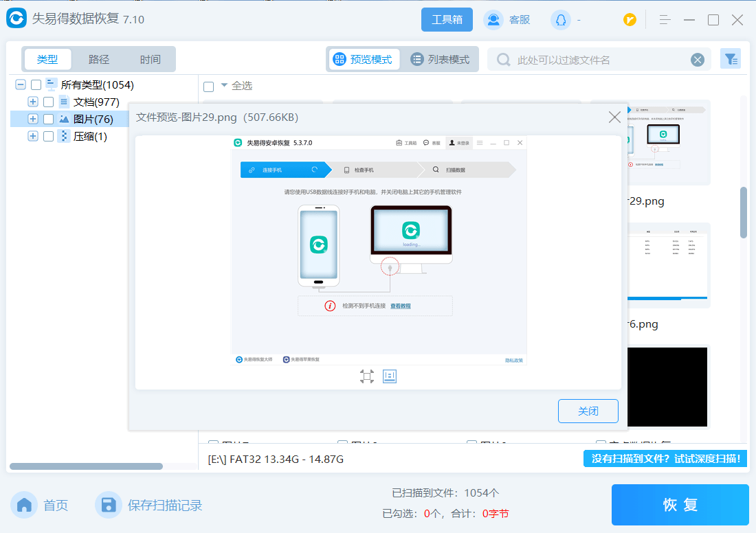This screenshot has width=756, height=533.
Task: Switch to the 路径 tab
Action: click(99, 59)
